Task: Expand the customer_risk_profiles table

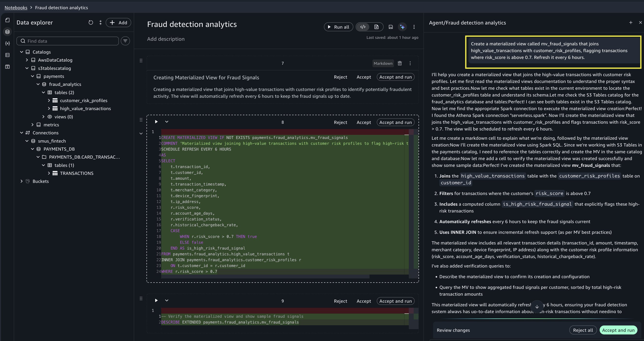Action: [x=49, y=100]
